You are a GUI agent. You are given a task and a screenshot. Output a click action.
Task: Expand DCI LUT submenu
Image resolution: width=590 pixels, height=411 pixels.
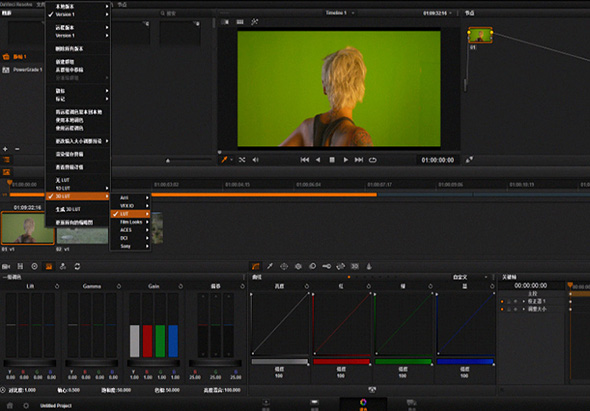(130, 238)
